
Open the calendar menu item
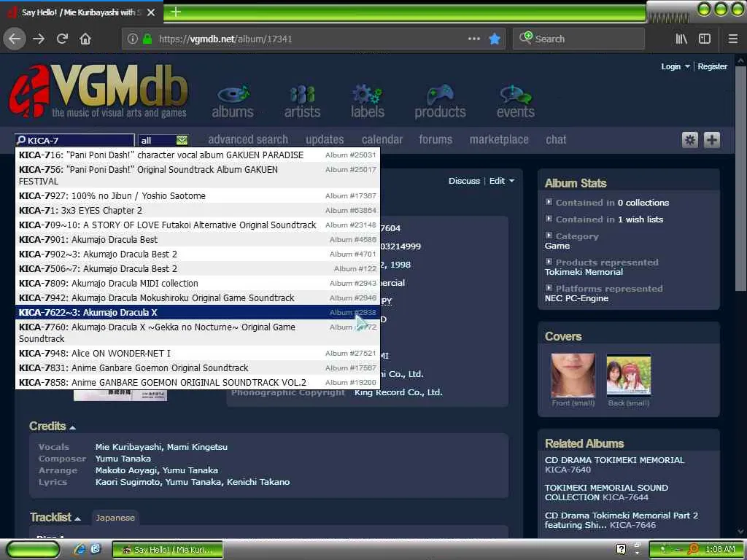382,139
